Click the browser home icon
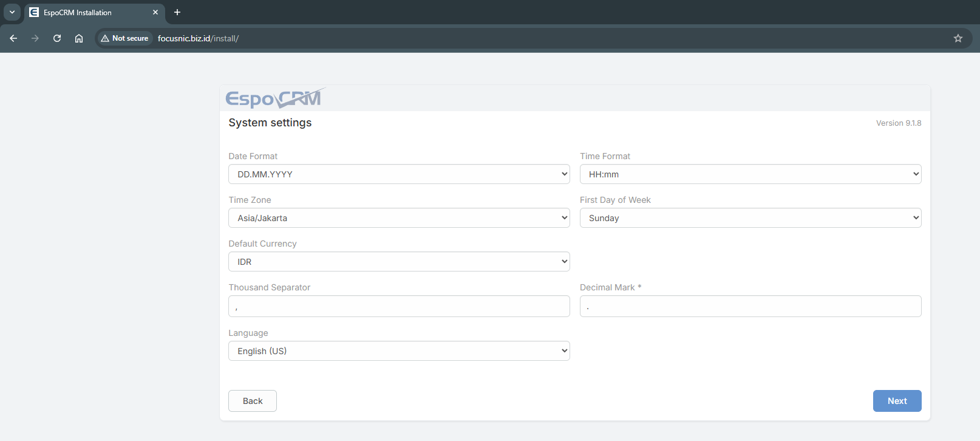Image resolution: width=980 pixels, height=441 pixels. 79,38
